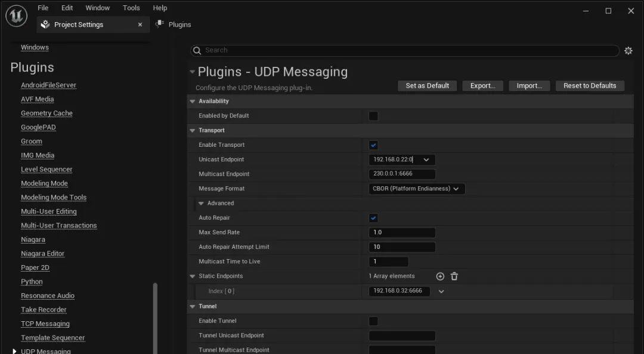Open the Message Format dropdown

[417, 189]
